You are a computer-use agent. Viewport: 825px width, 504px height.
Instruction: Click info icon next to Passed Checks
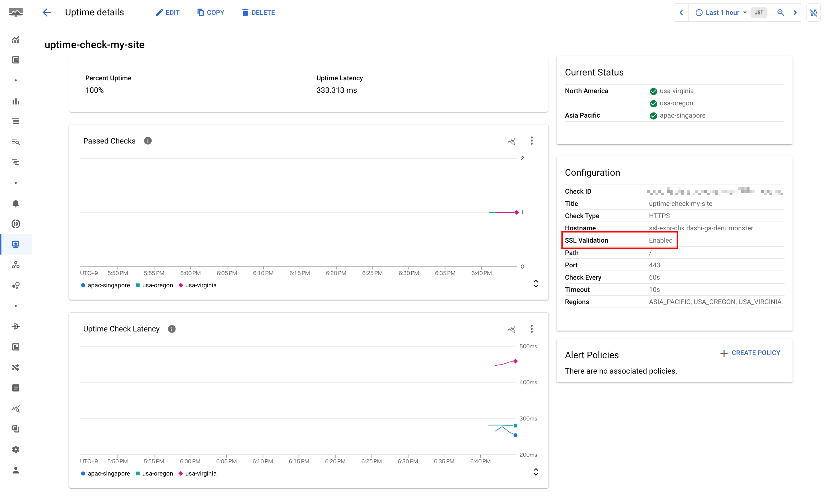point(148,141)
